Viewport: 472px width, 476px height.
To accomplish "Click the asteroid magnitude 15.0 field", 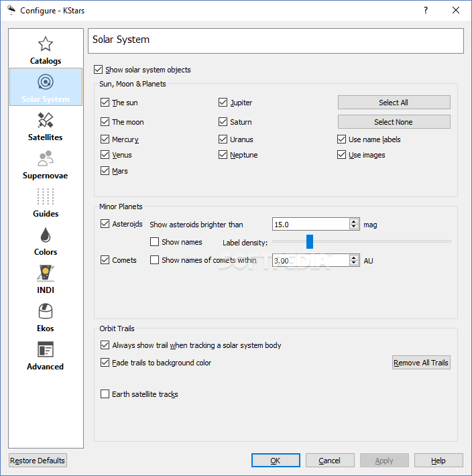I will tap(311, 225).
